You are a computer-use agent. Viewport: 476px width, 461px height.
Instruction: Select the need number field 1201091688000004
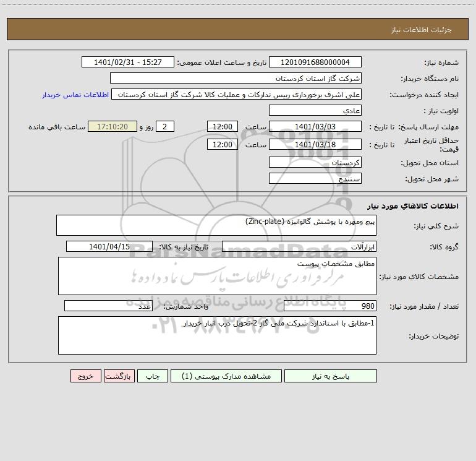[315, 62]
